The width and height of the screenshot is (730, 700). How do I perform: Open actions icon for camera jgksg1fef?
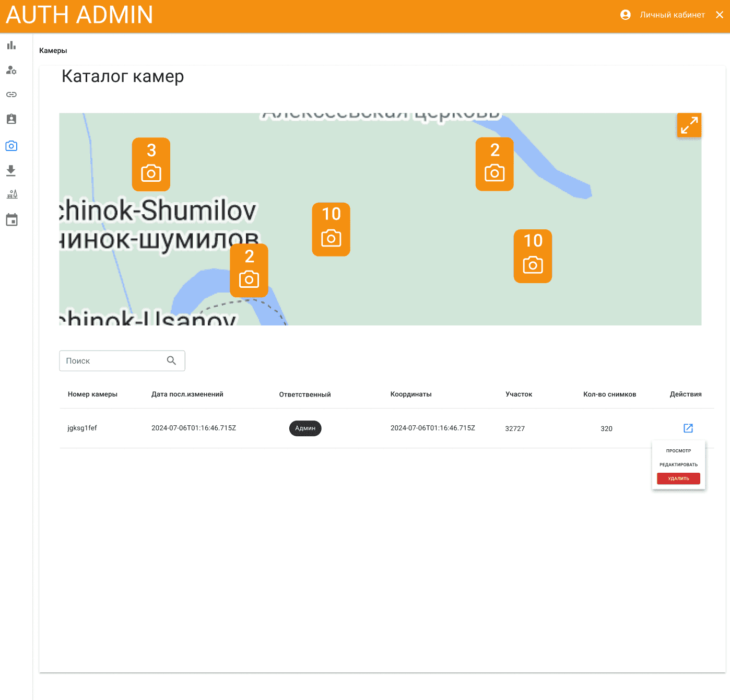pyautogui.click(x=688, y=428)
